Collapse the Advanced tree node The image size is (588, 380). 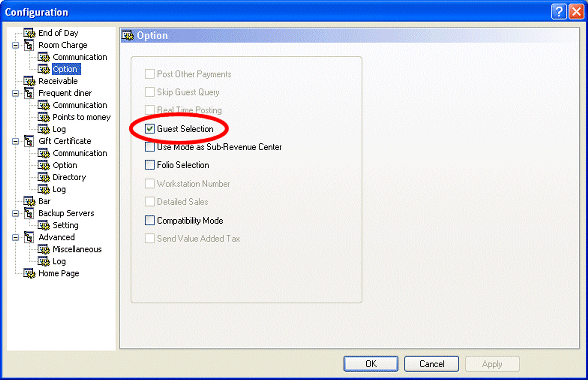(15, 237)
